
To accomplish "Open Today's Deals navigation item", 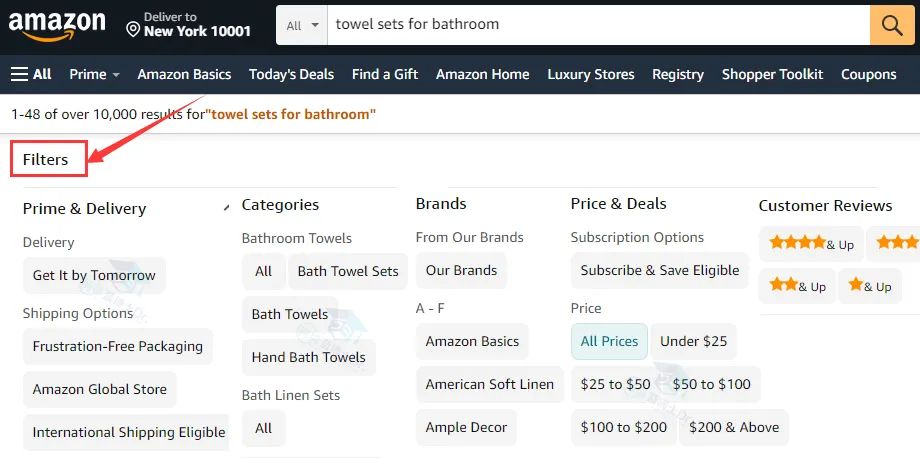I will (291, 74).
